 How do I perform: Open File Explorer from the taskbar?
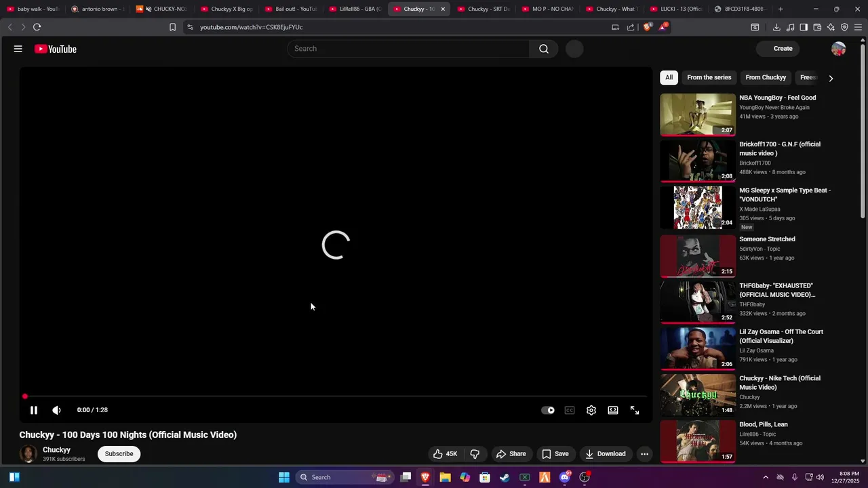[x=445, y=477]
